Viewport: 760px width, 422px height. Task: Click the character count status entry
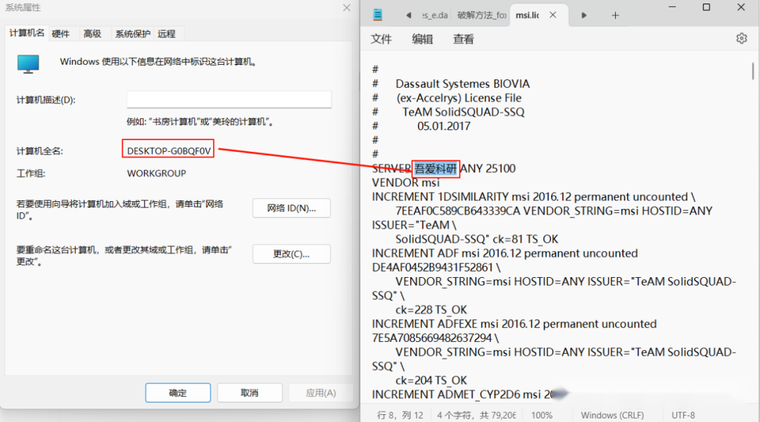point(476,415)
